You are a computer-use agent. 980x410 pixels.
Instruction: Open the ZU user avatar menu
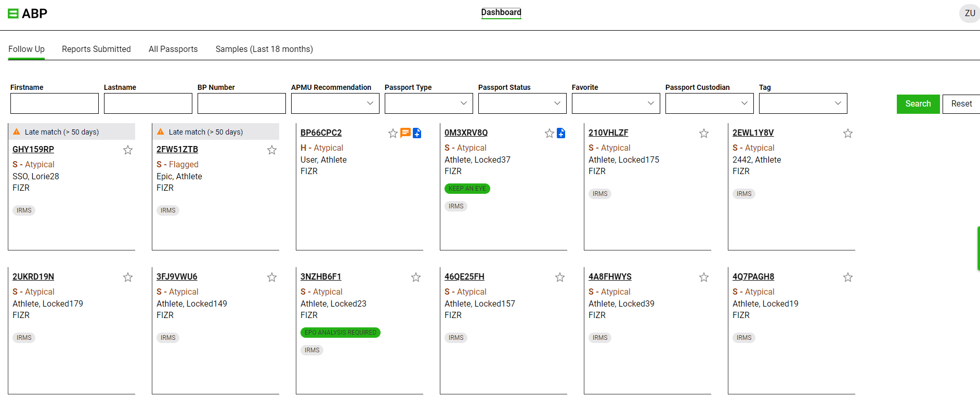(x=970, y=13)
